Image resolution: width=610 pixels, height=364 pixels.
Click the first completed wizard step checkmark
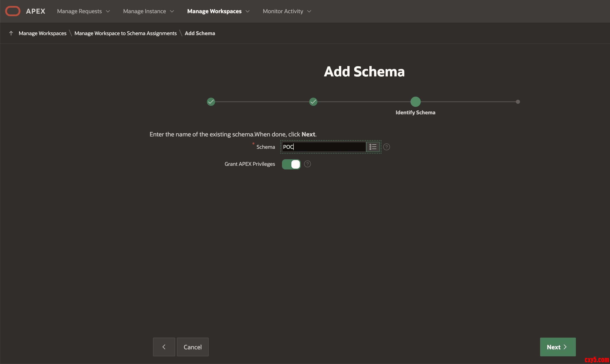(211, 102)
